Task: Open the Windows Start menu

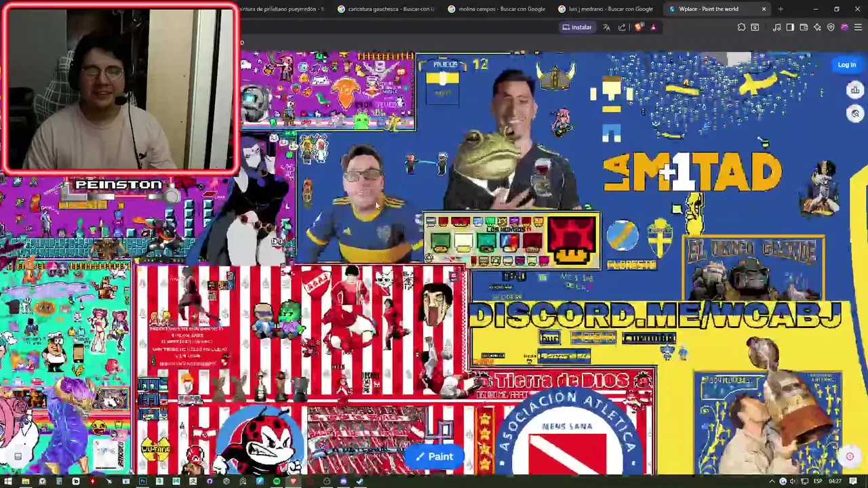Action: 8,481
